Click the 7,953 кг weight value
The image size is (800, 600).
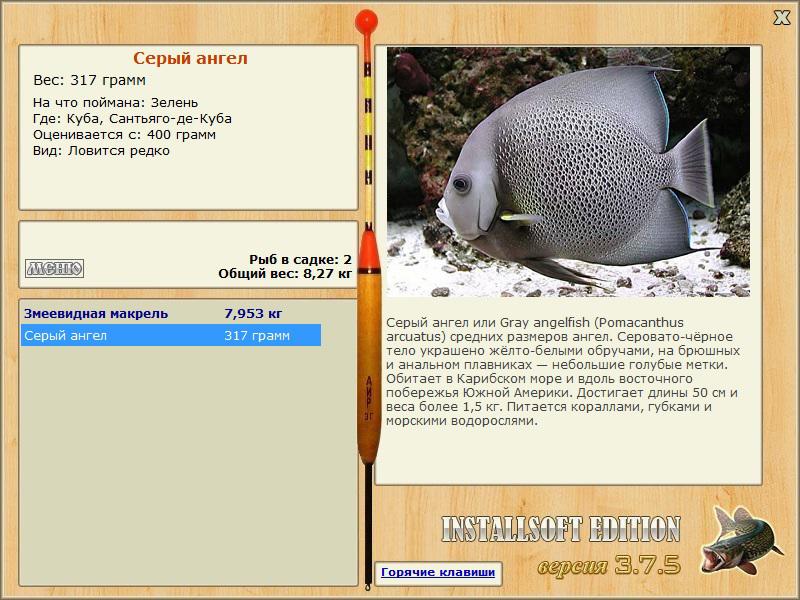point(253,313)
